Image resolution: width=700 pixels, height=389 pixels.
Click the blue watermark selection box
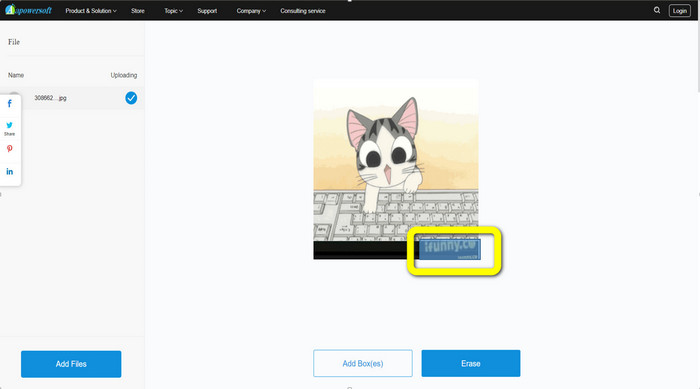pos(449,249)
